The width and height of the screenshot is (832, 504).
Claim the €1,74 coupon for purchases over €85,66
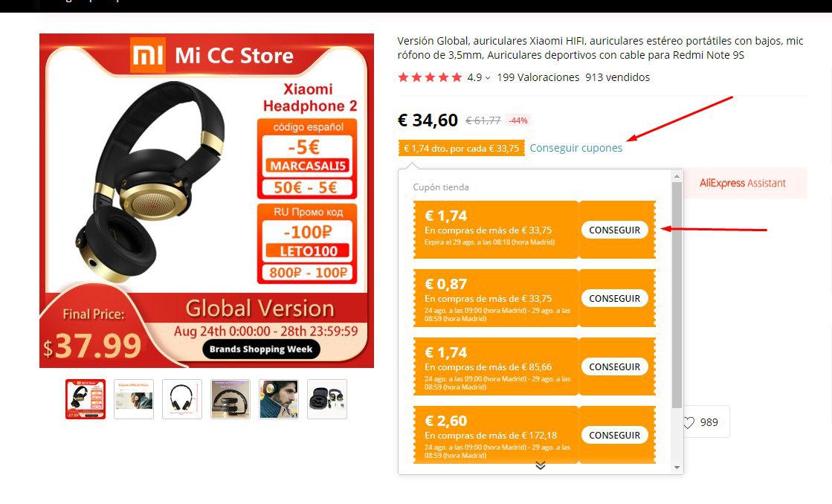pyautogui.click(x=614, y=366)
